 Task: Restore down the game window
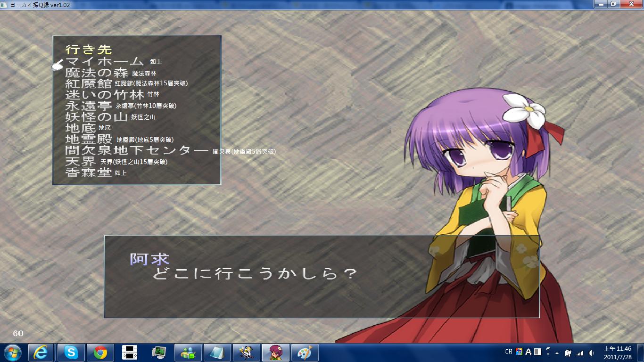(613, 4)
